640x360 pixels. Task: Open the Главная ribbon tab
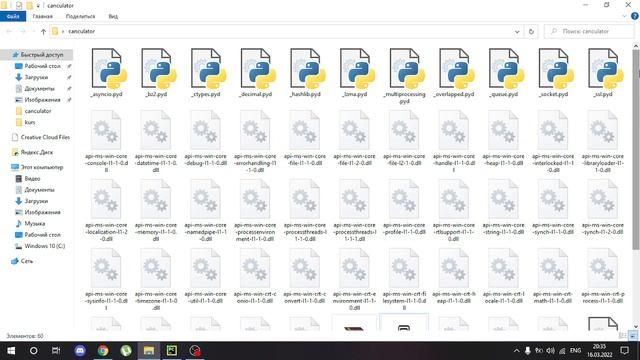pos(42,16)
